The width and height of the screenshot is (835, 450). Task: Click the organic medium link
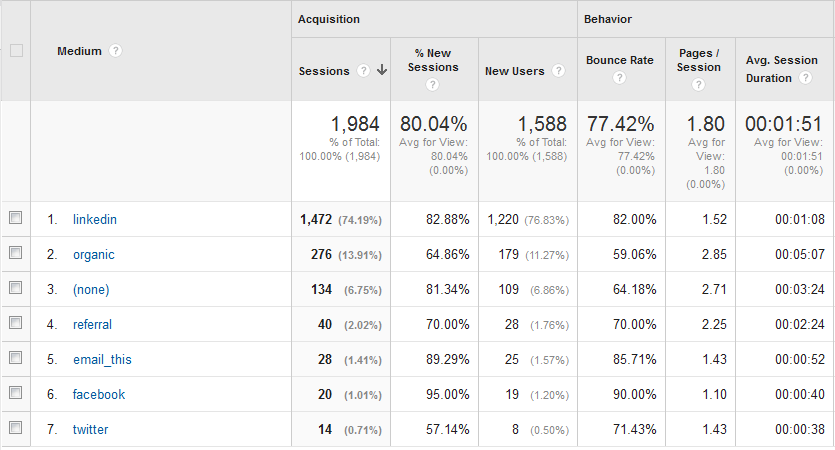[94, 254]
